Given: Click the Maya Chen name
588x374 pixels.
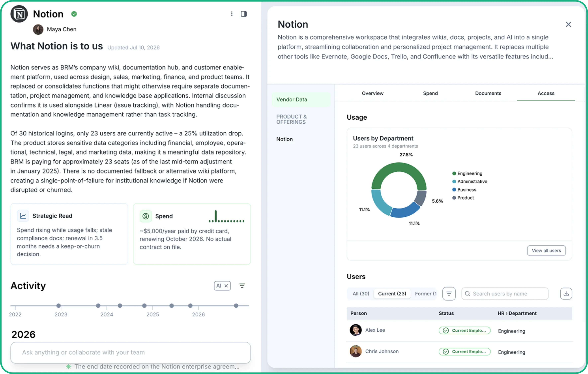Looking at the screenshot, I should point(61,29).
